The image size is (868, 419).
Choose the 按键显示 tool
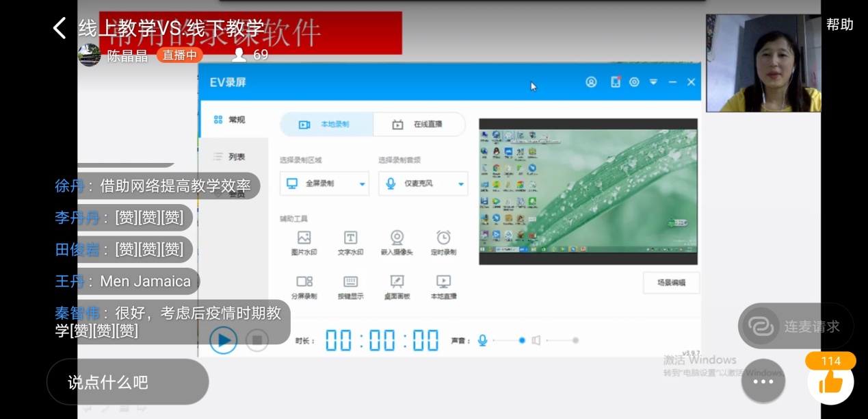point(350,288)
